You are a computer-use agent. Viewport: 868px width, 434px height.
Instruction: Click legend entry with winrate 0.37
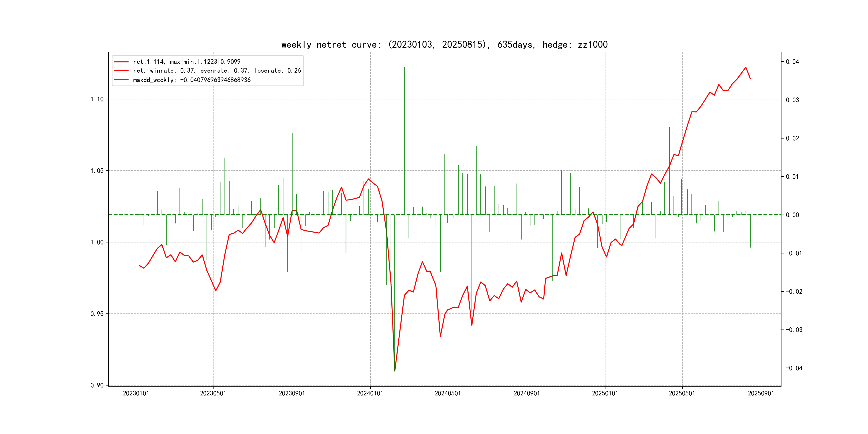click(x=217, y=71)
